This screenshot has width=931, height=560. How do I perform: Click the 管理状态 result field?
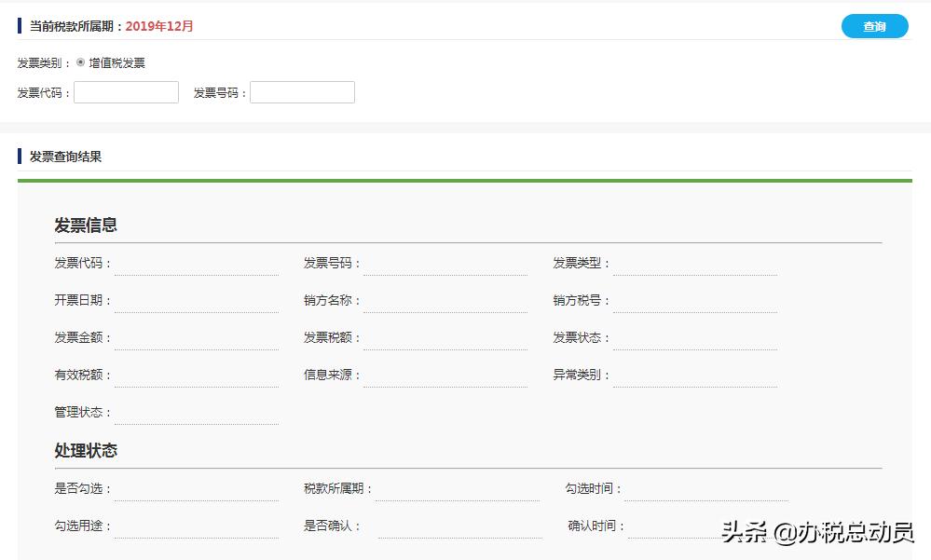click(x=196, y=412)
